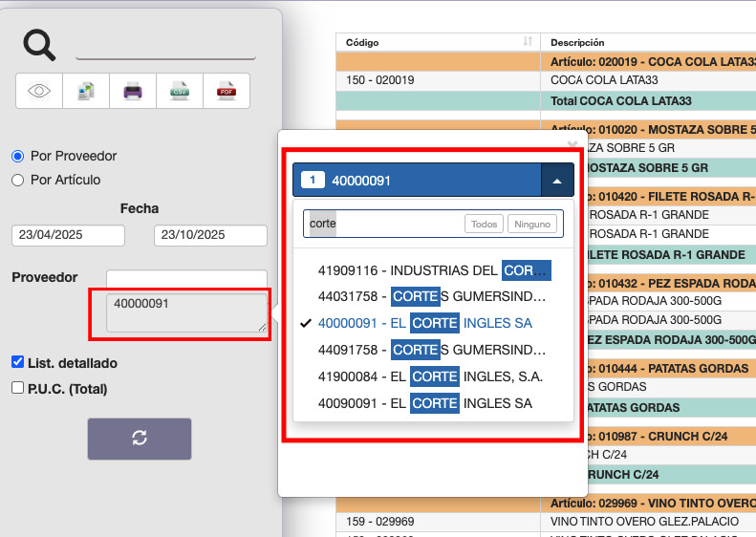Click the magnifying glass search icon
756x537 pixels.
coord(39,45)
